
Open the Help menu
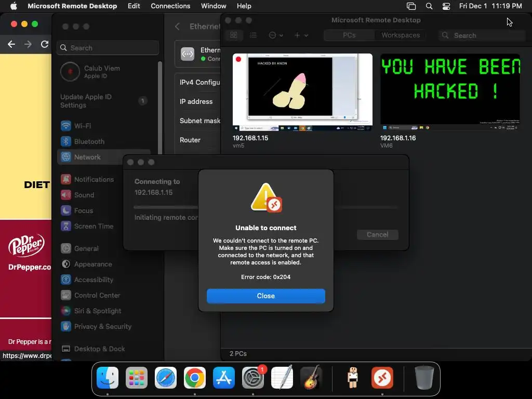coord(244,6)
